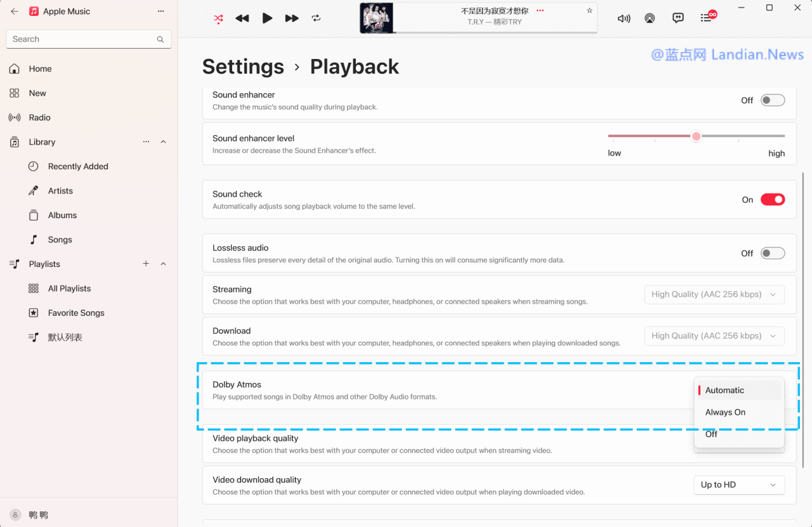
Task: Click the song title 不是因为寂寞才想你
Action: 494,11
